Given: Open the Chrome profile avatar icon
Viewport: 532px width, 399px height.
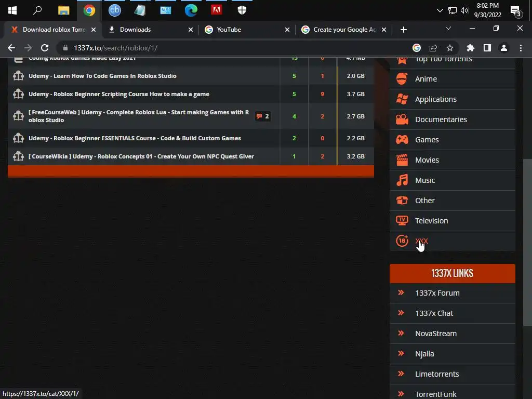Looking at the screenshot, I should pos(504,48).
